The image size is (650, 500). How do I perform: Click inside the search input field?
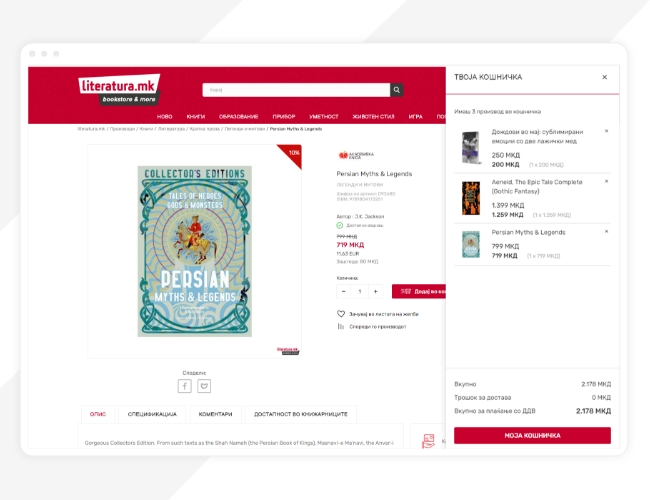coord(296,90)
